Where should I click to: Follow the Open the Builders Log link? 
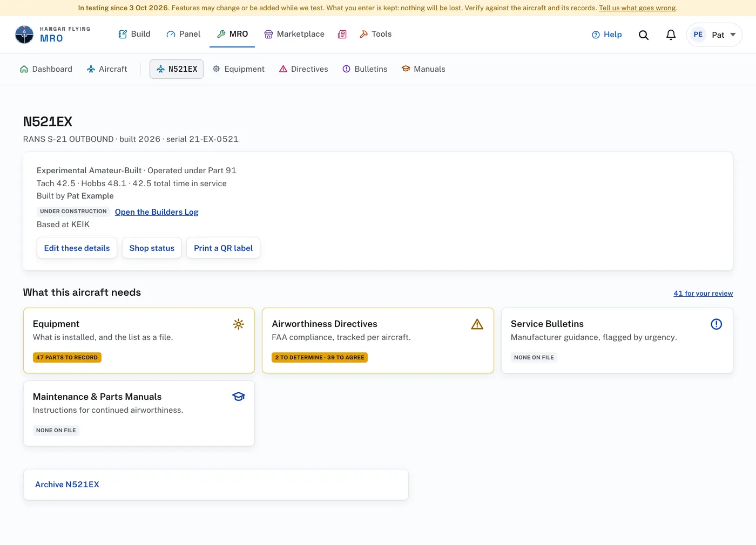coord(157,212)
